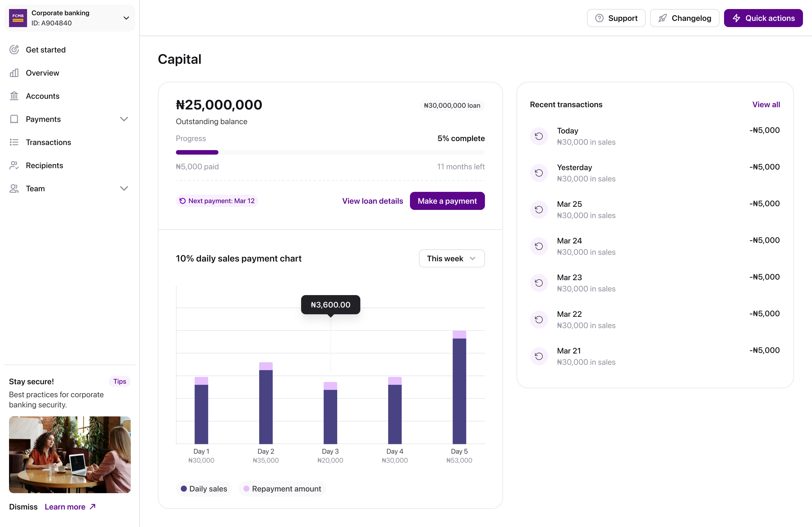The width and height of the screenshot is (812, 527).
Task: Click the ₦30,000,000 loan label
Action: tap(452, 106)
